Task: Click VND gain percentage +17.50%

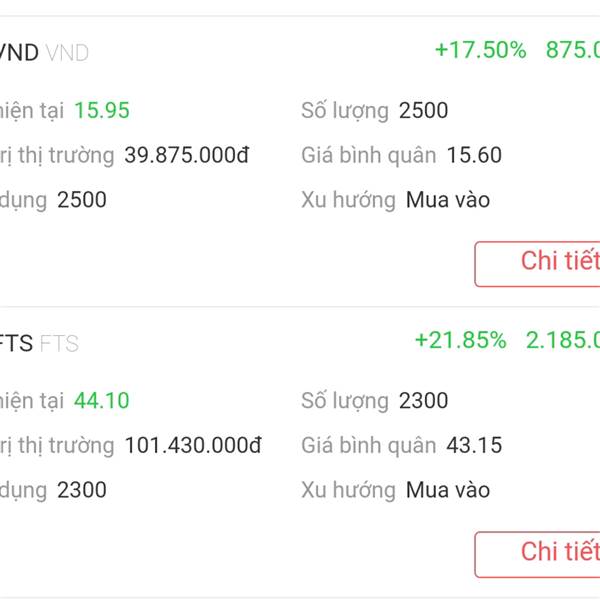Action: point(481,50)
